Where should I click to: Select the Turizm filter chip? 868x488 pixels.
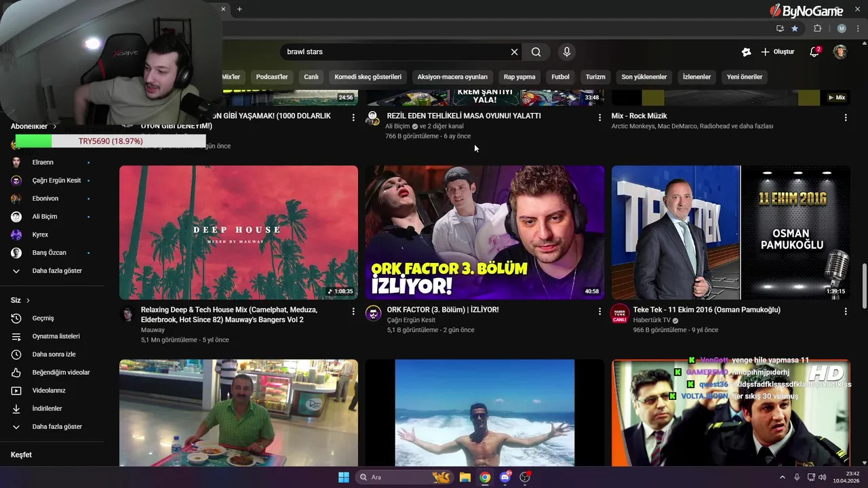click(595, 77)
